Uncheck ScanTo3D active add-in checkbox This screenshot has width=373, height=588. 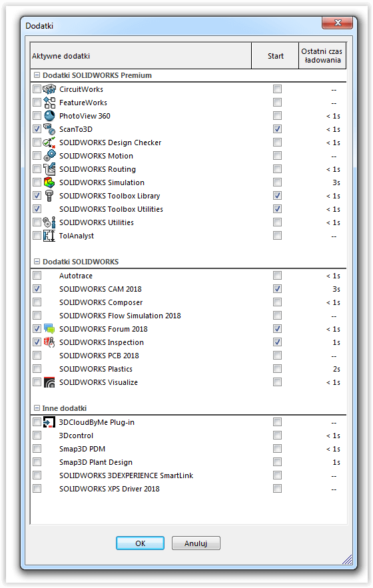click(37, 129)
